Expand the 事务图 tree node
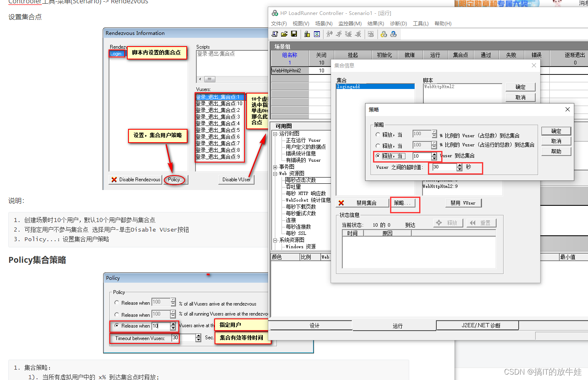Viewport: 588px width, 380px height. 275,167
